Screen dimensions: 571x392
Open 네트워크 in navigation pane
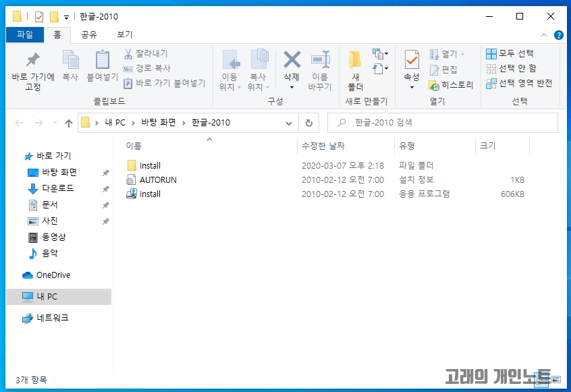tap(45, 318)
